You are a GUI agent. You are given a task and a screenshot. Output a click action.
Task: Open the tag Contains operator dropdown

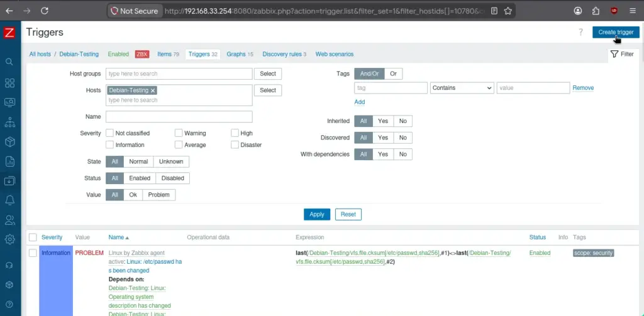[462, 88]
